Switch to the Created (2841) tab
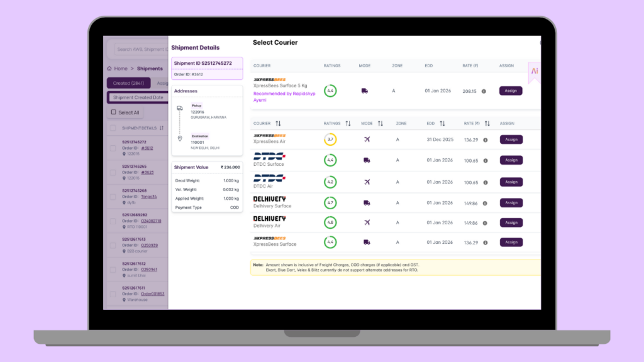 [x=128, y=83]
